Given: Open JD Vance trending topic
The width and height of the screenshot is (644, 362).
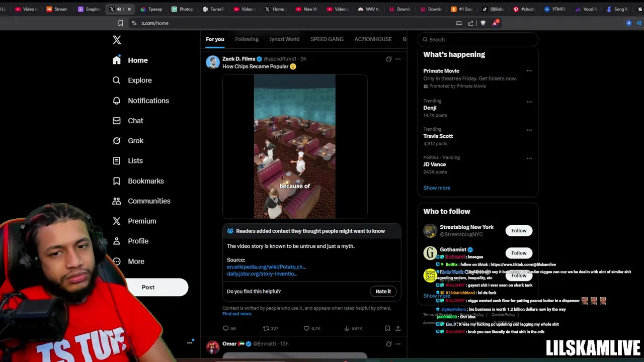Looking at the screenshot, I should coord(434,164).
